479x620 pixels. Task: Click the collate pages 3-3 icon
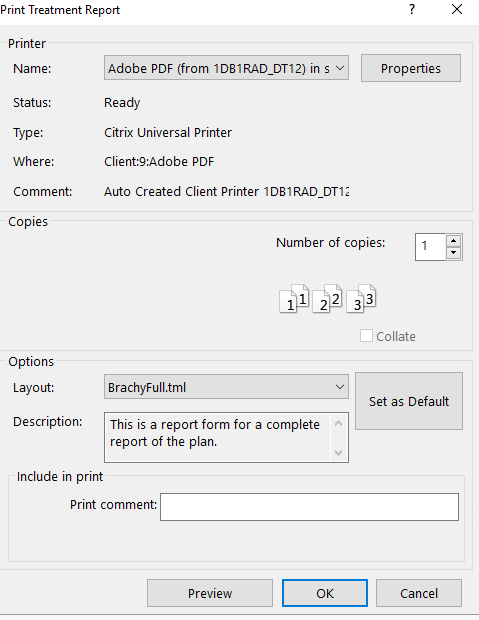[x=361, y=299]
